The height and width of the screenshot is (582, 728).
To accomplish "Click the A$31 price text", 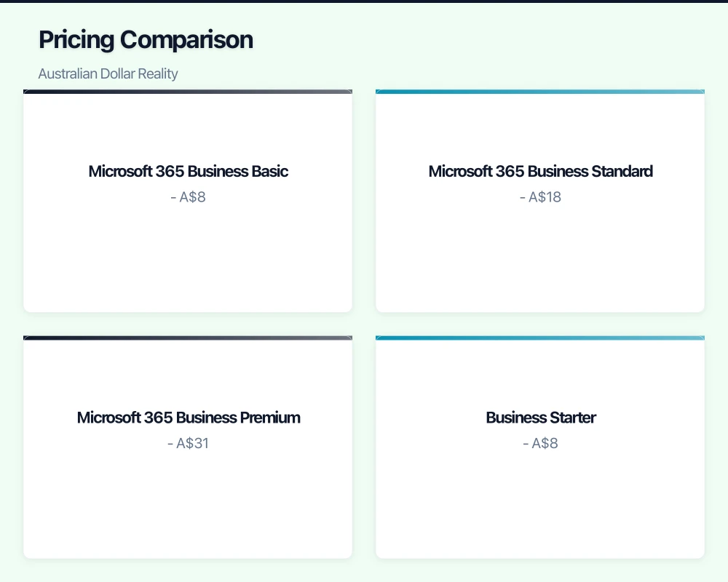I will point(188,443).
